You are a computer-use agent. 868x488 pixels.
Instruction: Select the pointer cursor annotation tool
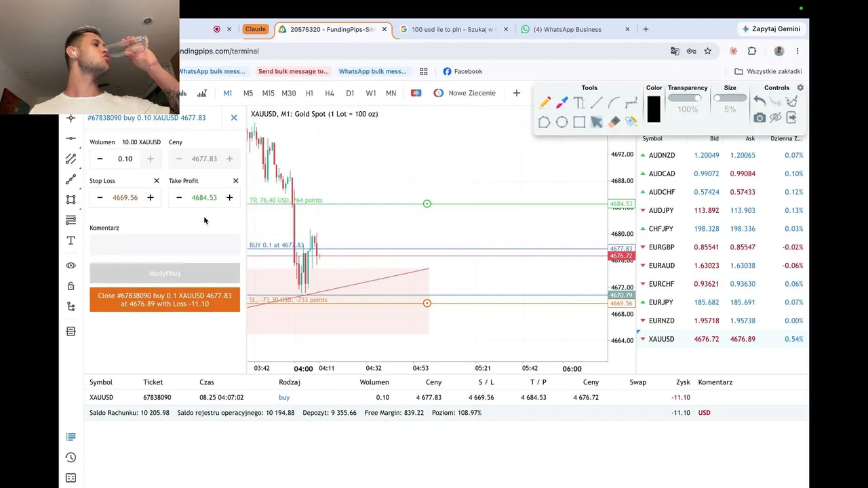tap(597, 122)
